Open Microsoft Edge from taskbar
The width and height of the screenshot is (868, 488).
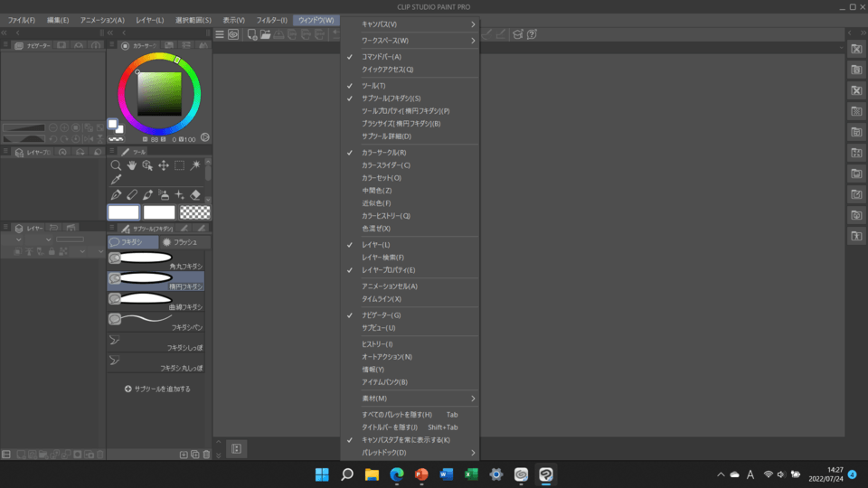click(x=397, y=474)
